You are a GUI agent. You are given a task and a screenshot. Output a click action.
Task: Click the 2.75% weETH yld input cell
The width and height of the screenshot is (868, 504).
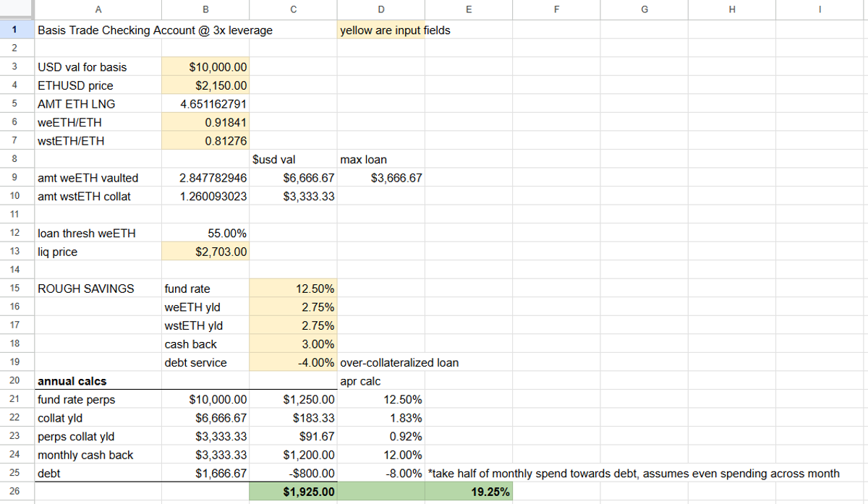coord(293,307)
